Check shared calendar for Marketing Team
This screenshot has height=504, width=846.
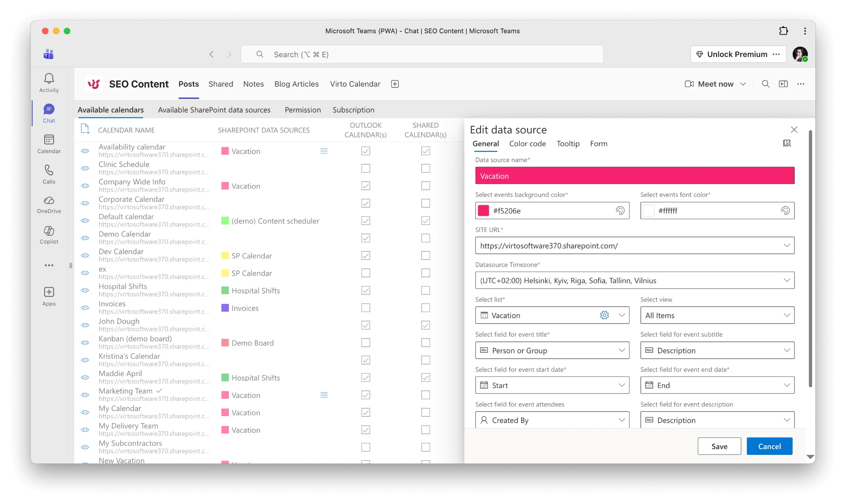[425, 395]
